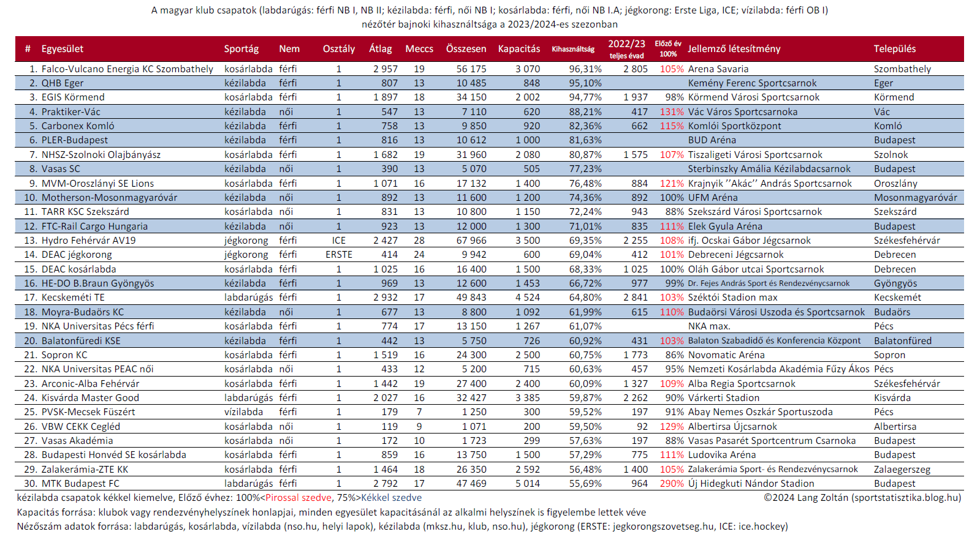Click the Jellemző létesítmény header
Viewport: 980px width, 537px height.
(734, 49)
